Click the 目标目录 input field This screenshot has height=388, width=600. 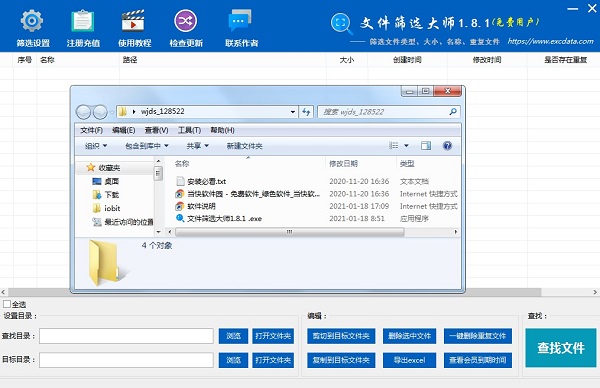[126, 360]
